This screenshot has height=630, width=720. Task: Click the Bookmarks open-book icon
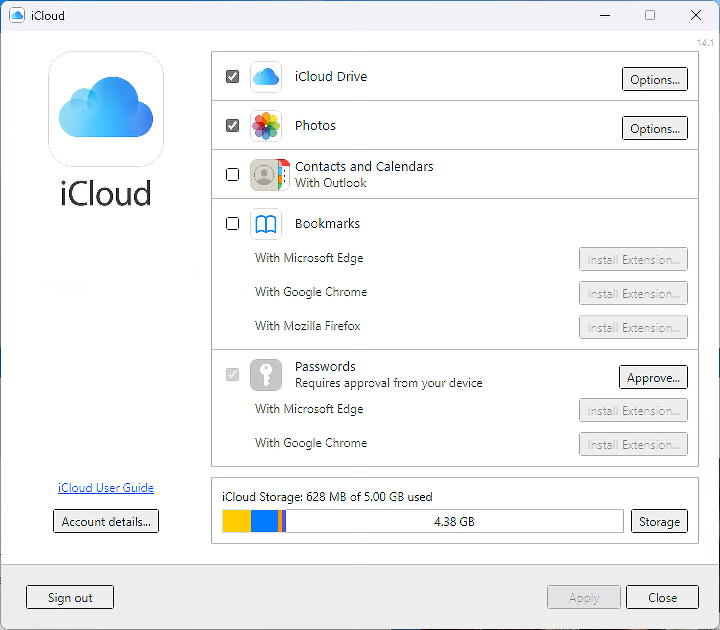(266, 224)
